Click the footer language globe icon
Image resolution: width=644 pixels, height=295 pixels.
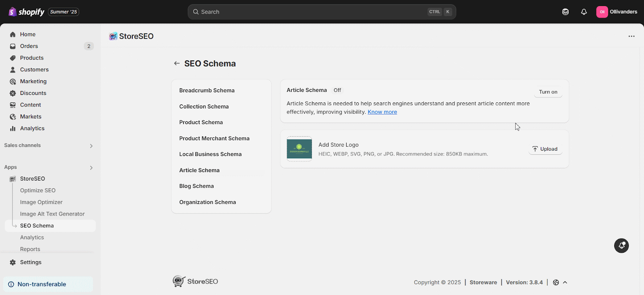click(x=556, y=283)
